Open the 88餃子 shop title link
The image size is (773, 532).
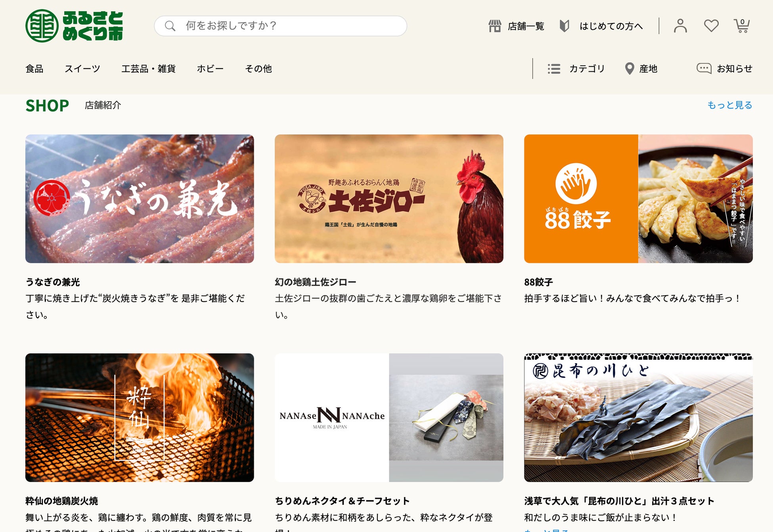[x=538, y=282]
